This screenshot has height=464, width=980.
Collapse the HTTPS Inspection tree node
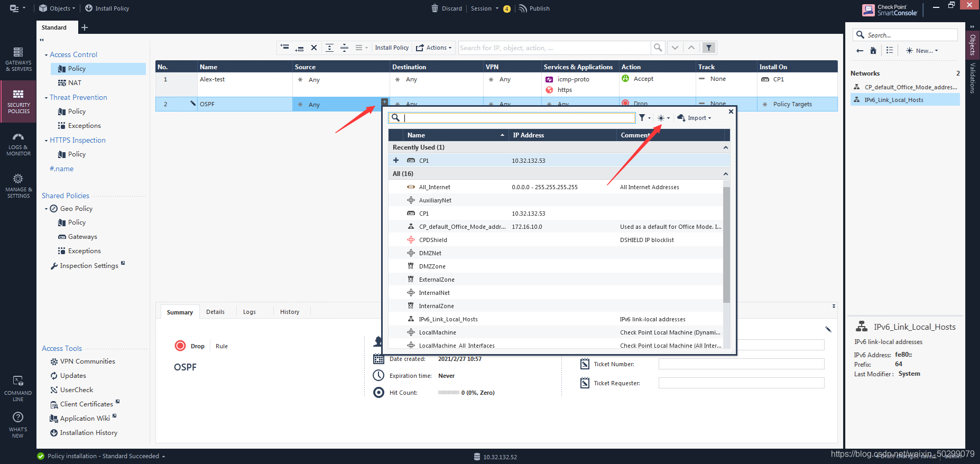(x=46, y=141)
